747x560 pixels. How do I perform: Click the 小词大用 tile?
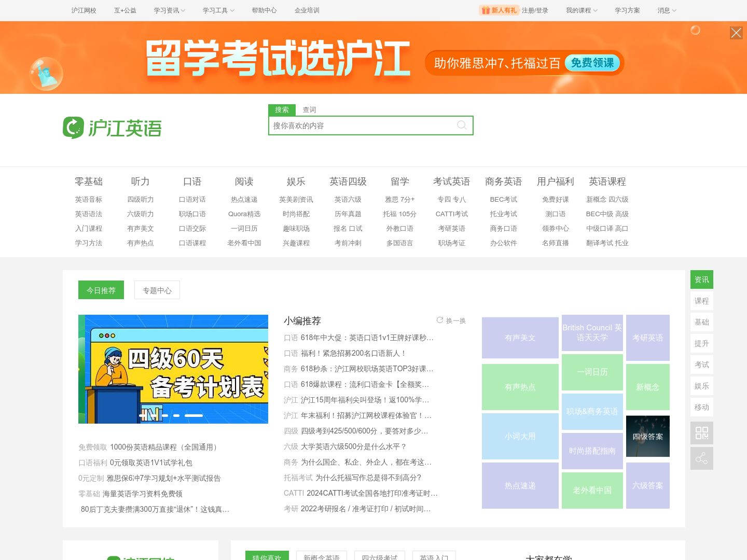pos(520,436)
